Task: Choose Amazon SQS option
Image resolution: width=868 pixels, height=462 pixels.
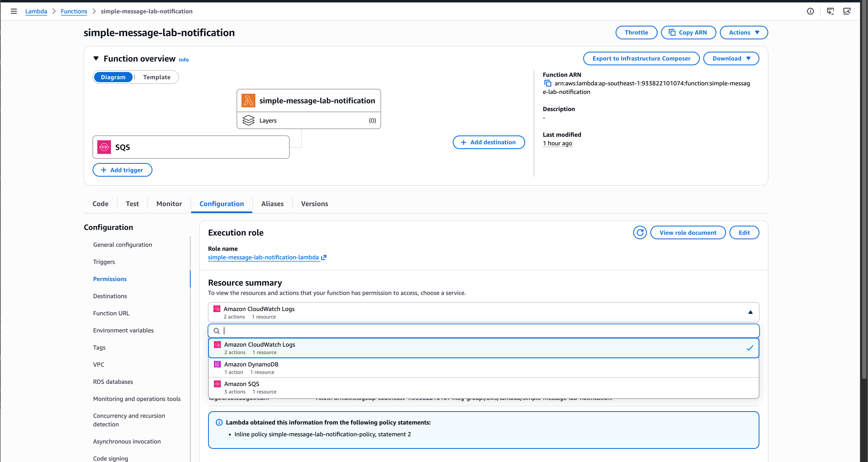Action: tap(483, 388)
